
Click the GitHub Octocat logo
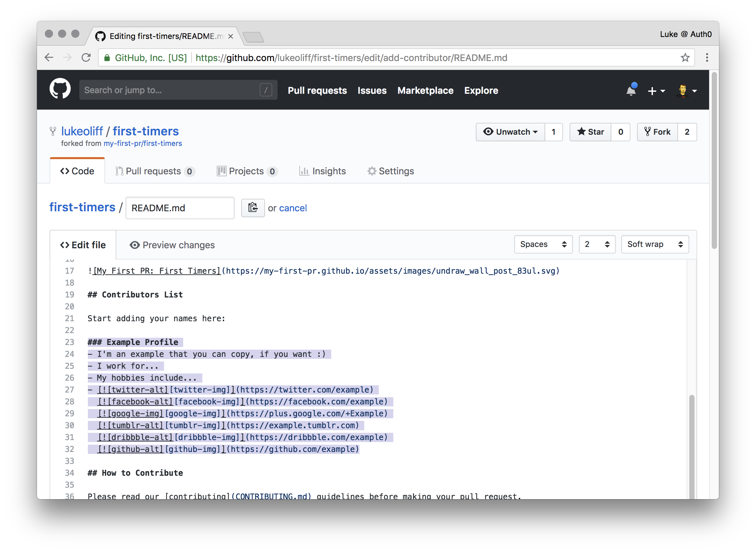pyautogui.click(x=60, y=89)
